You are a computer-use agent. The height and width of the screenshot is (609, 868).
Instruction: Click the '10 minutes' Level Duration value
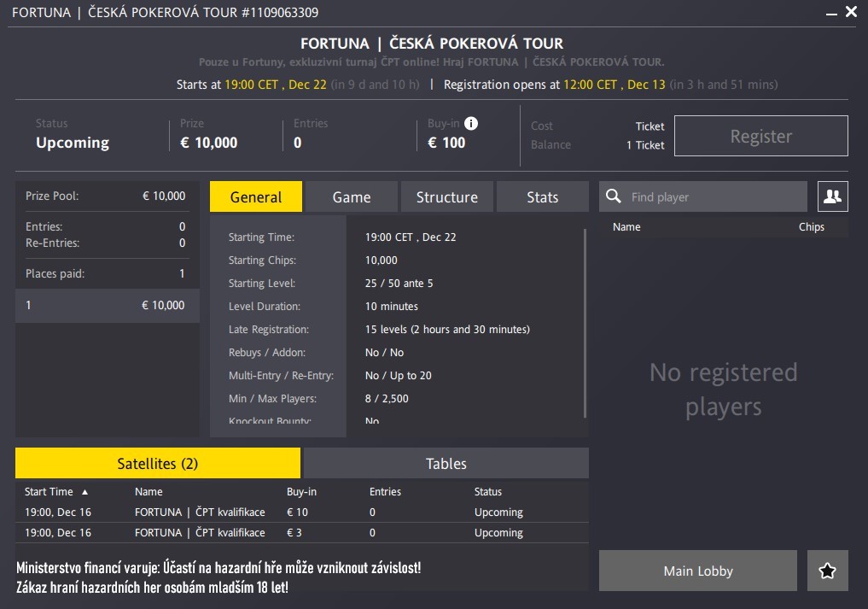[392, 307]
